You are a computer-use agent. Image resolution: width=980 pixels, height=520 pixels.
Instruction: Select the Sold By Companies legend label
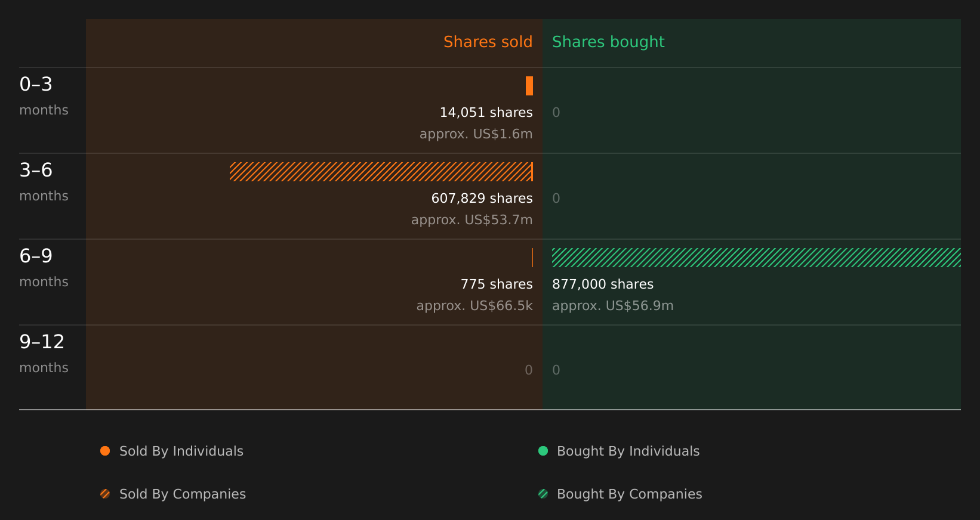point(183,494)
